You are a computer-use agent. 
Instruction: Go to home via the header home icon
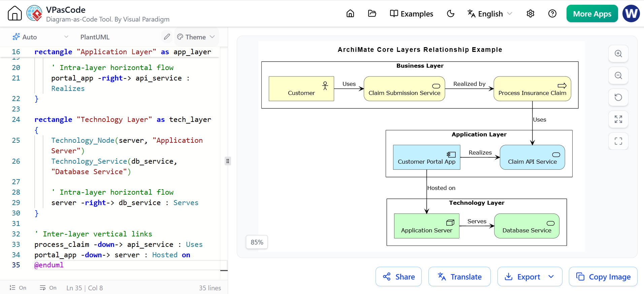pos(350,13)
